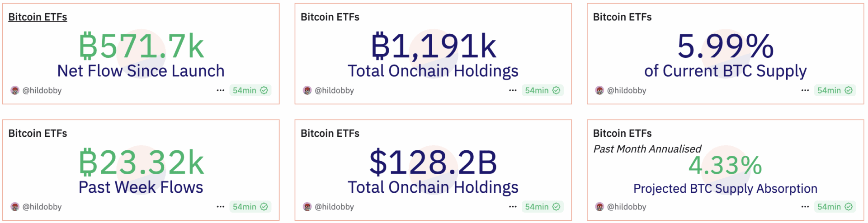Click verified check icon on $128.2B holdings card
Viewport: 868px width, 223px height.
coord(556,207)
